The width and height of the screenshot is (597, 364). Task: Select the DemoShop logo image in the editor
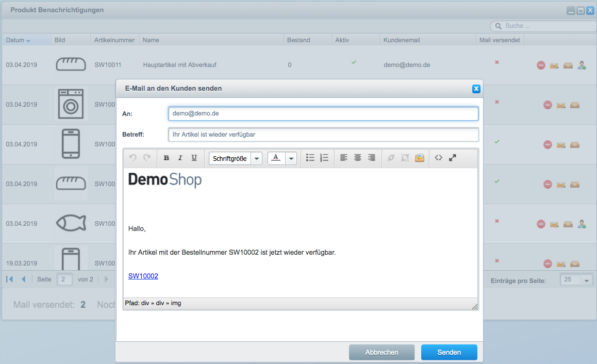[x=165, y=180]
